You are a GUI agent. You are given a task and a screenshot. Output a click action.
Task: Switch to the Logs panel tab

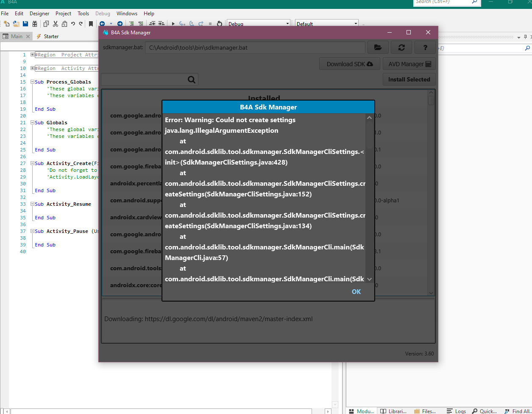[x=456, y=411]
